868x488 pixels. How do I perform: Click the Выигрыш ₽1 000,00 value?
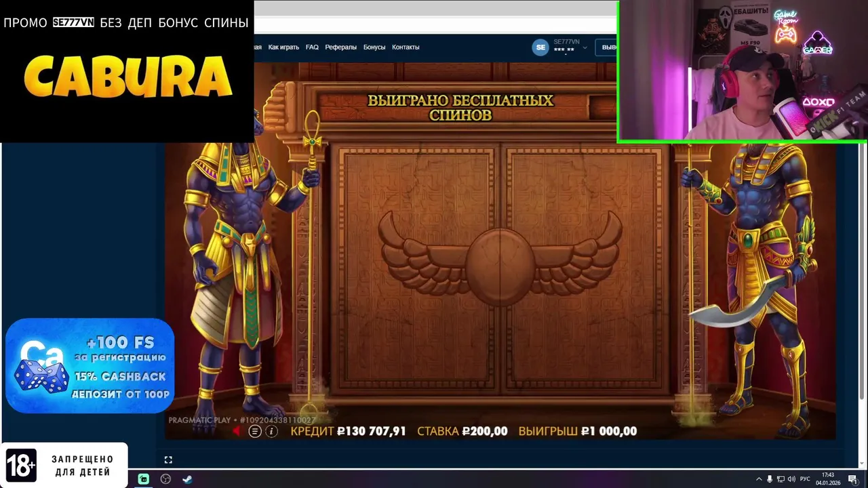(610, 431)
